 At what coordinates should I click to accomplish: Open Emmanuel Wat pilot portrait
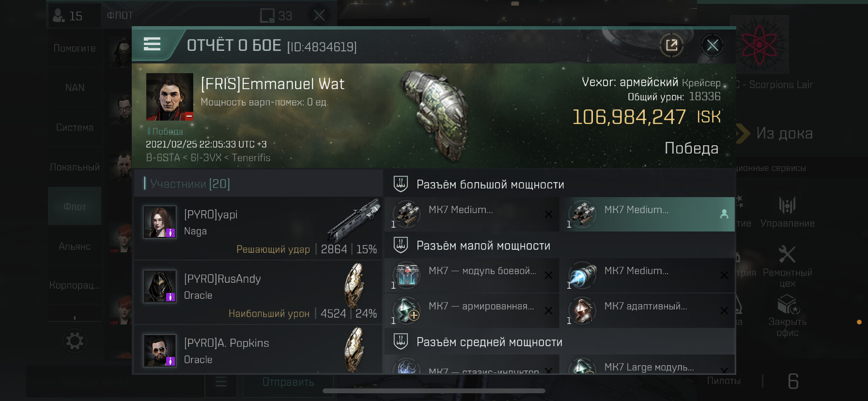[x=170, y=97]
